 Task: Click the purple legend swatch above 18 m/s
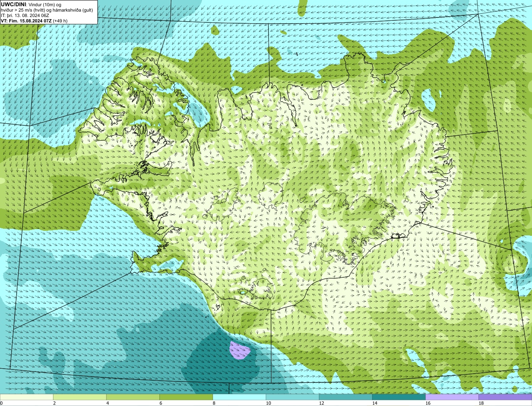click(505, 397)
